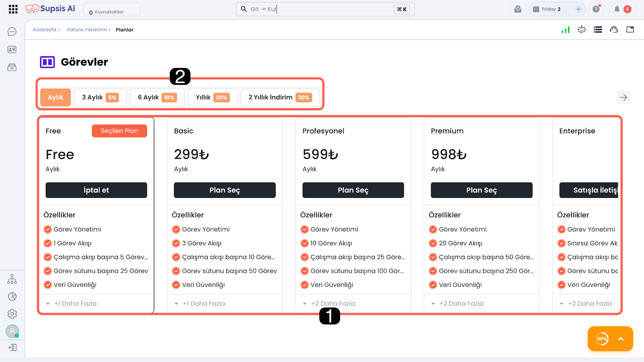Viewport: 644px width, 362px height.
Task: Open the help question mark icon
Action: point(596,9)
